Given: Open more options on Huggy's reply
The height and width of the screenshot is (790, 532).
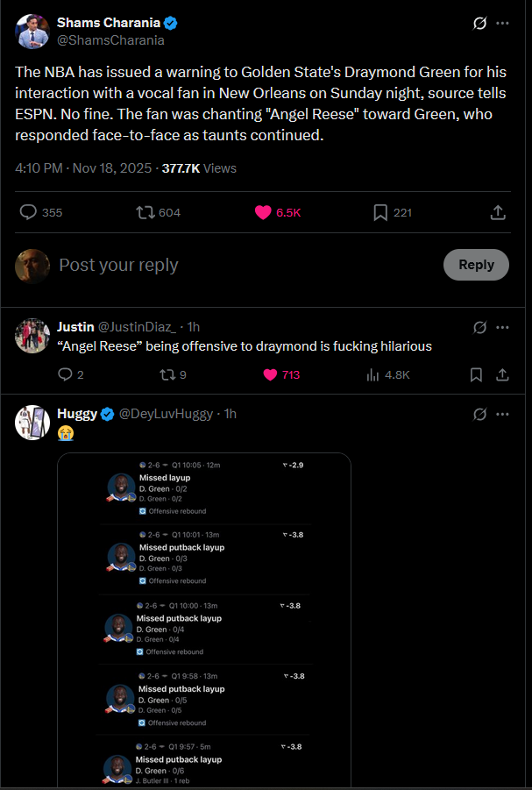Looking at the screenshot, I should pos(502,414).
